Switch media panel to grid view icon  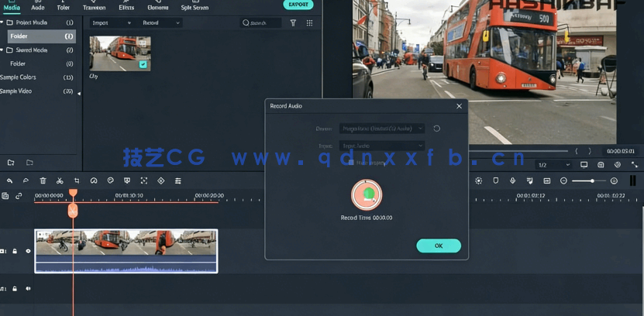[x=309, y=23]
